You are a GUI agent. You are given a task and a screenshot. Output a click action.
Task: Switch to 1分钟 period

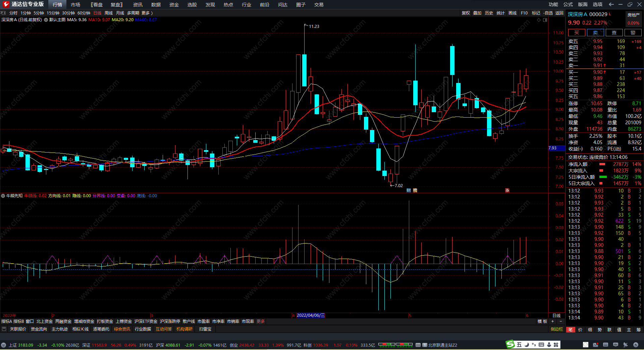(x=25, y=13)
